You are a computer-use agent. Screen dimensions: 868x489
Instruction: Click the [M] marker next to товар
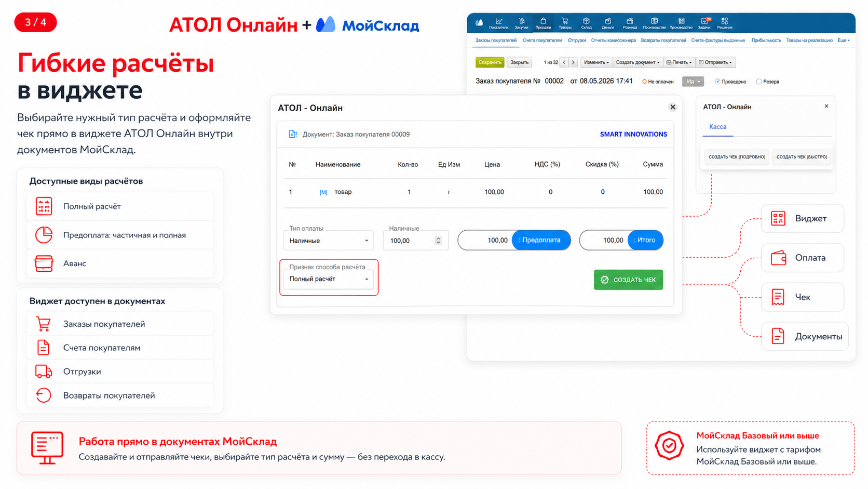pos(323,192)
